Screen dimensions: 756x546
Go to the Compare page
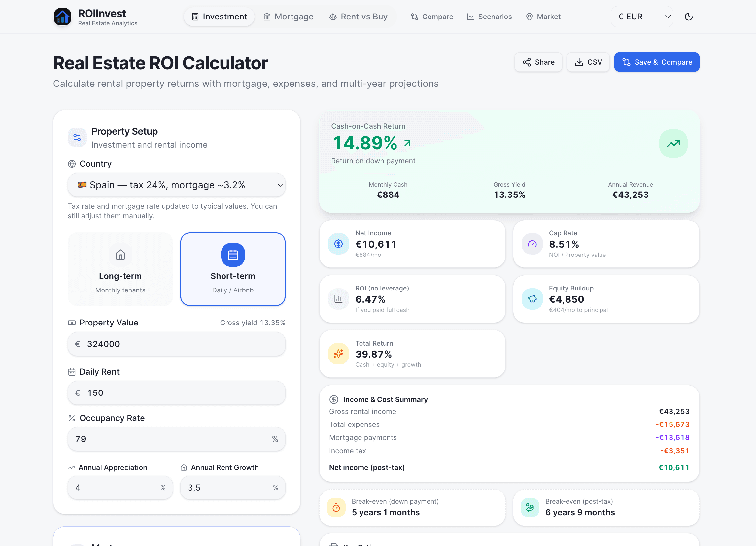click(x=432, y=17)
